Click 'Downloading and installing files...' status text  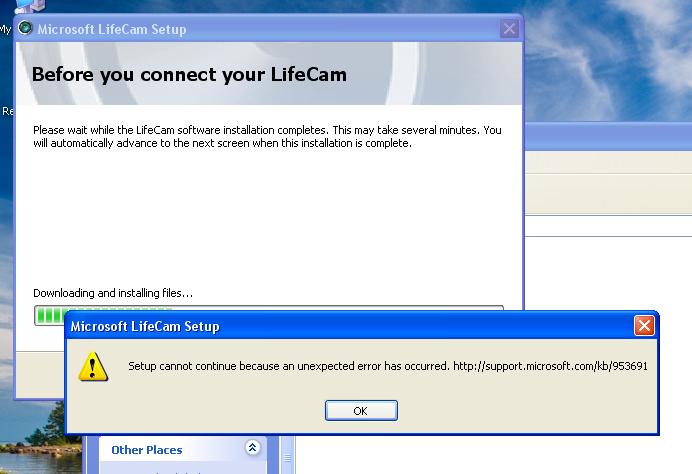pos(113,293)
